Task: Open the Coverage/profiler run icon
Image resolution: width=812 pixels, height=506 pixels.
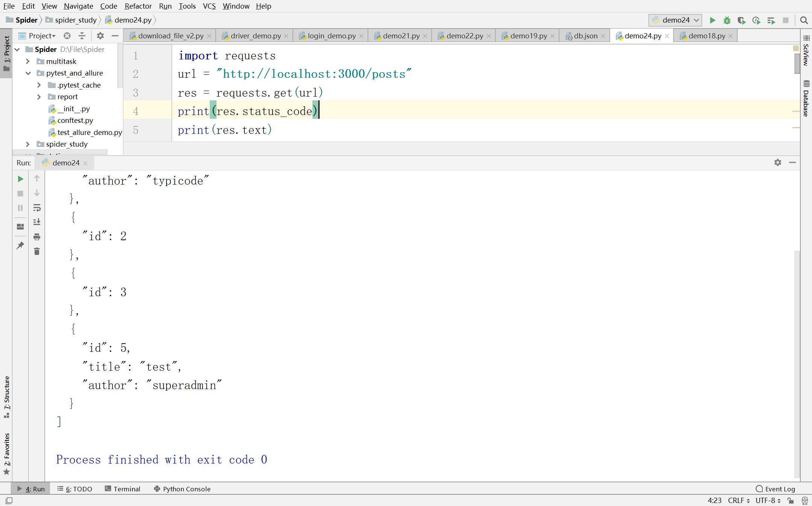Action: [741, 20]
